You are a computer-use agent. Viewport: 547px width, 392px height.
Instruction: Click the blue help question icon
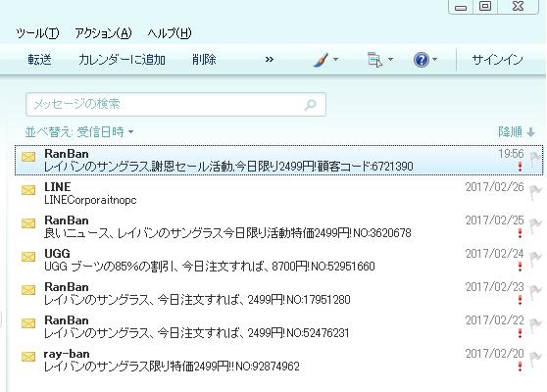(422, 60)
